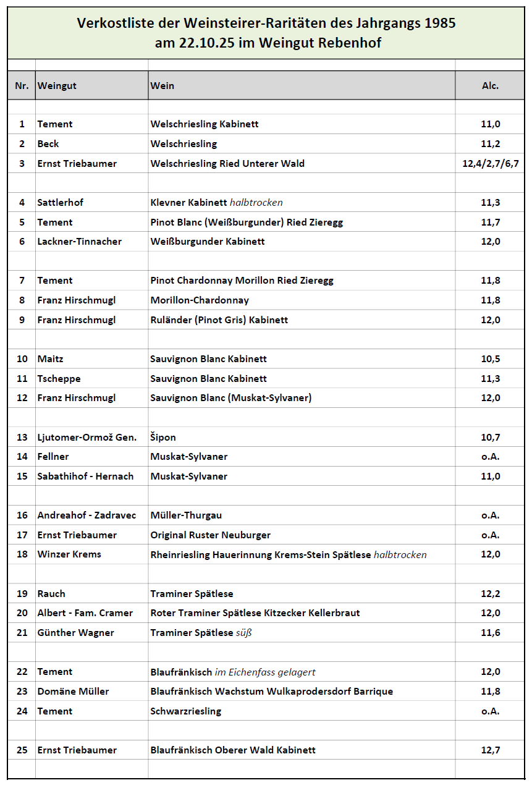Select the 'Maitz' winery cell
Screen dimensions: 532x788
(x=50, y=359)
